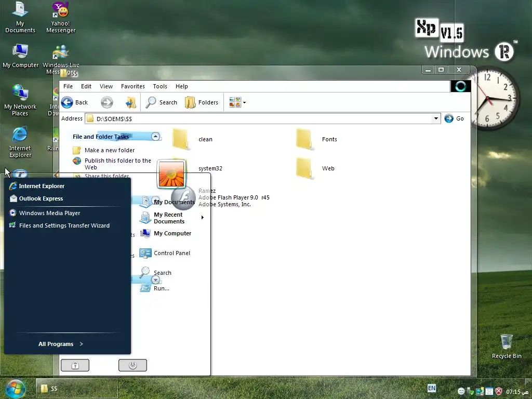Open the Favorites menu
This screenshot has width=532, height=399.
pyautogui.click(x=132, y=86)
